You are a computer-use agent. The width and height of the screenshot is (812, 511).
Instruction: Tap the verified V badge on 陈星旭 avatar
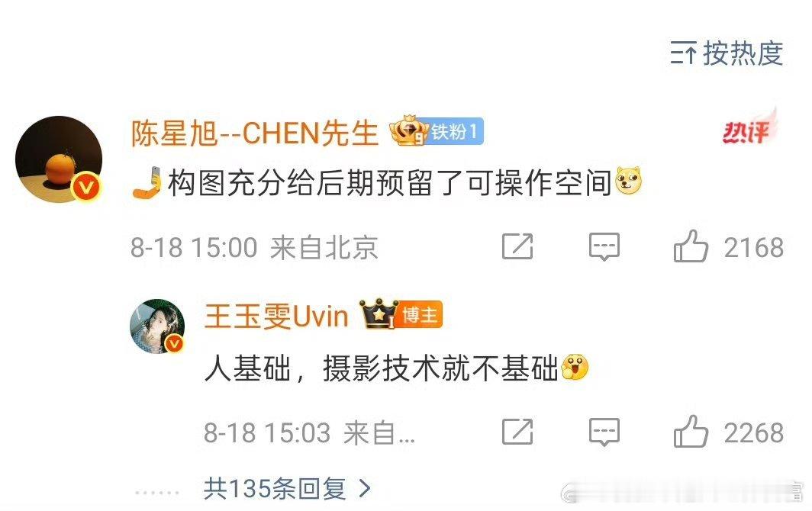coord(85,186)
